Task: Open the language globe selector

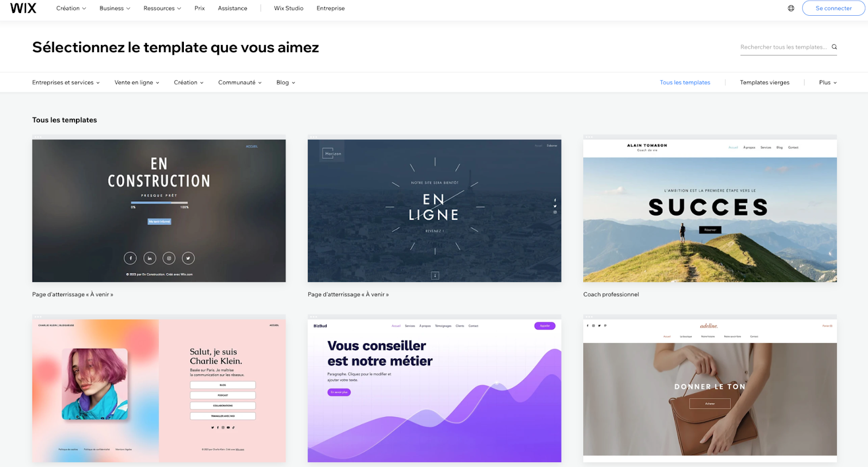Action: [791, 8]
